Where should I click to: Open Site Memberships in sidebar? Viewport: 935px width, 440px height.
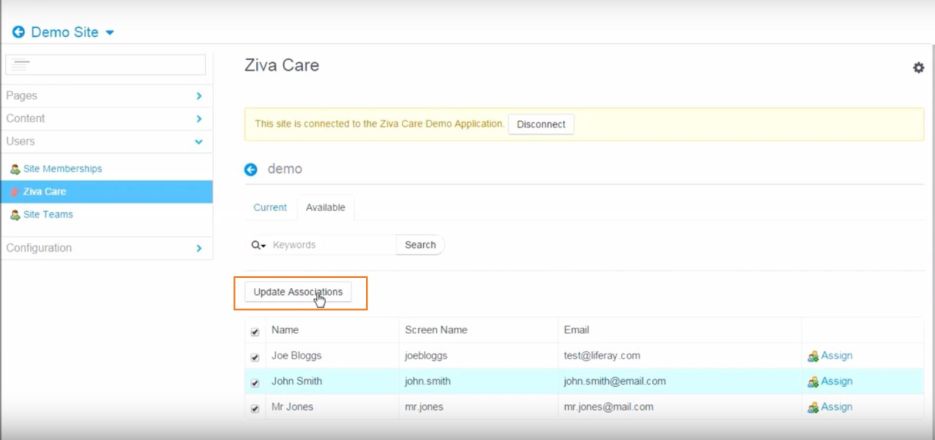click(x=63, y=169)
